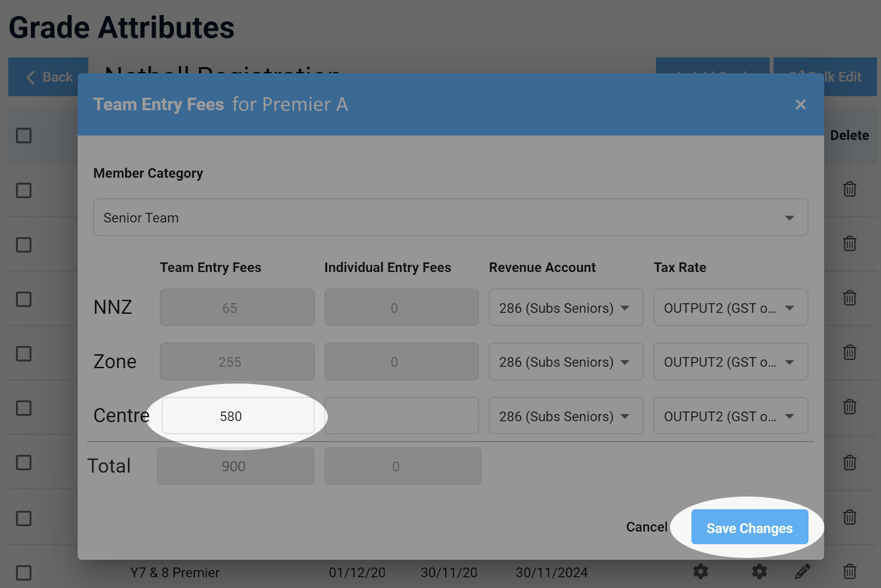
Task: Tick the checkbox left of Centre row
Action: 24,408
